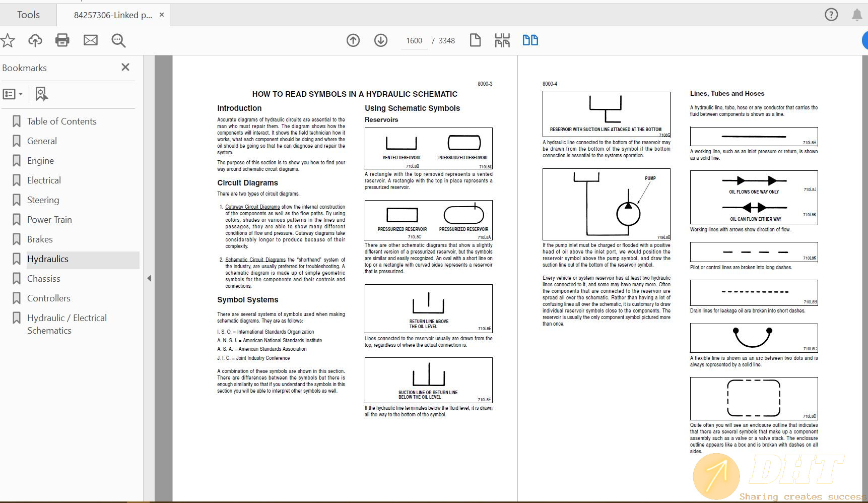Open the Engine bookmark
Screen dimensions: 868x503
(x=40, y=161)
